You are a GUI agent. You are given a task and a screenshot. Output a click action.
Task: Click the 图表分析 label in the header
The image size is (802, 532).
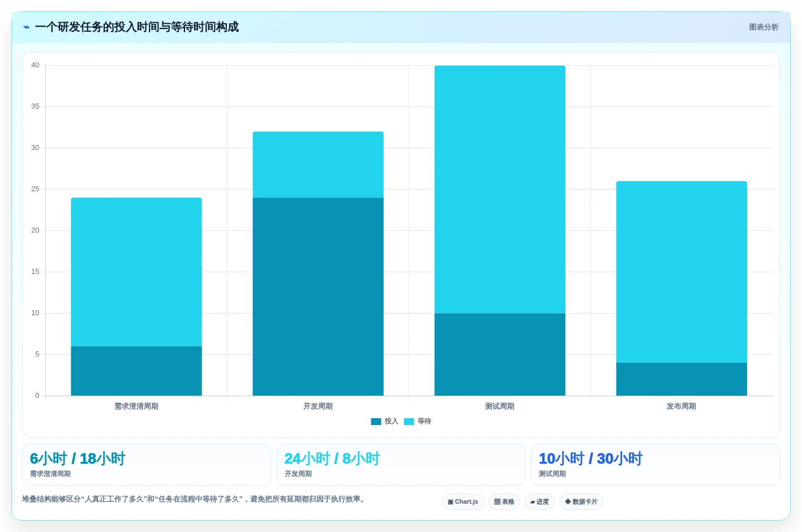coord(764,27)
